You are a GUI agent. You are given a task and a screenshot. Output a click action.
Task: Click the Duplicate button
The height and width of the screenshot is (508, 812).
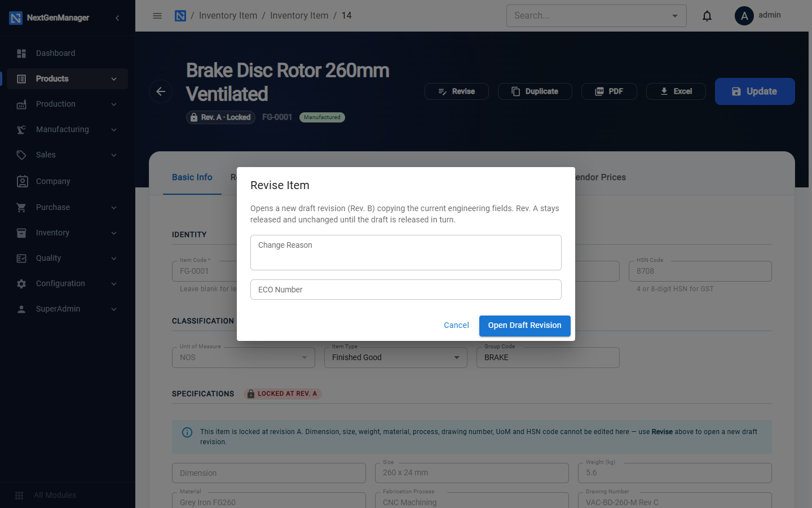[x=535, y=91]
